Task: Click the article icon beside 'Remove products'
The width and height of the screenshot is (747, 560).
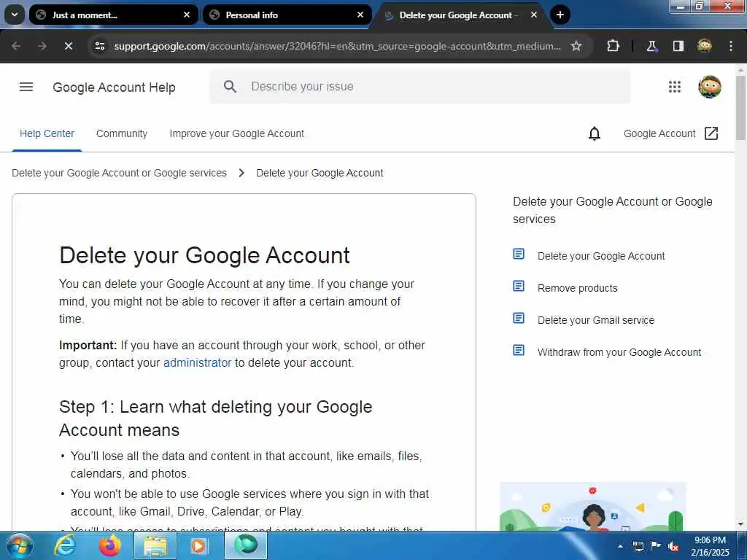Action: pos(519,286)
